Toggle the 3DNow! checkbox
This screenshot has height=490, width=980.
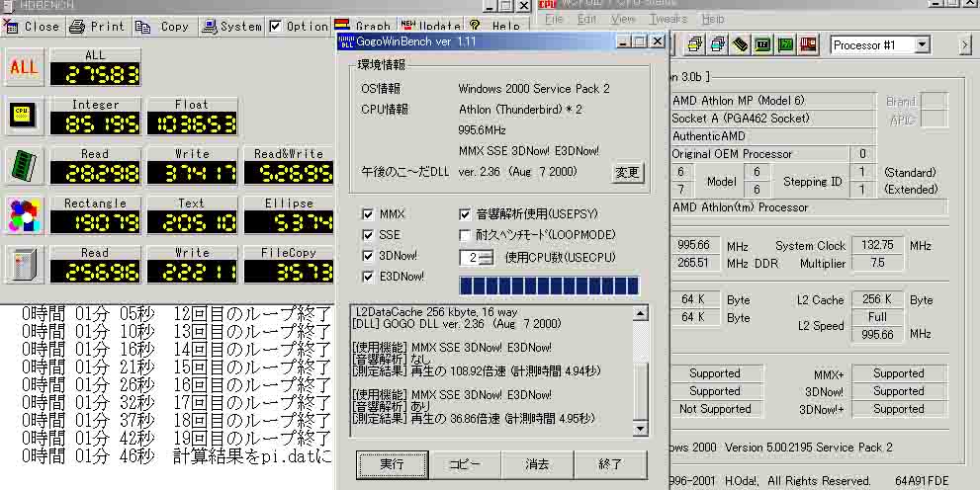368,256
